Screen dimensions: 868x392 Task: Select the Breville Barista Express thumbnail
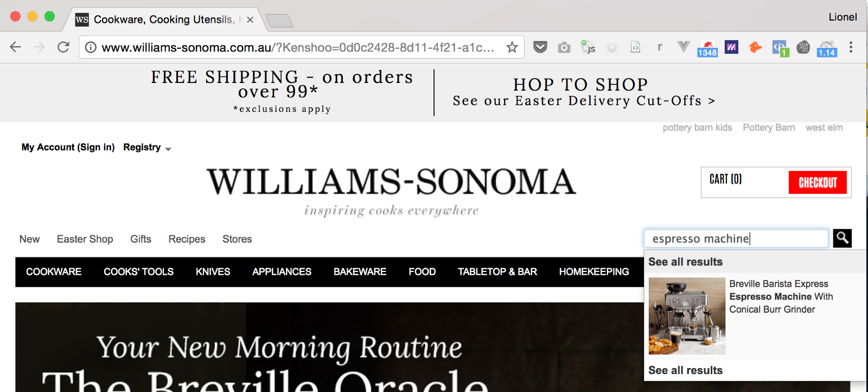click(x=687, y=316)
